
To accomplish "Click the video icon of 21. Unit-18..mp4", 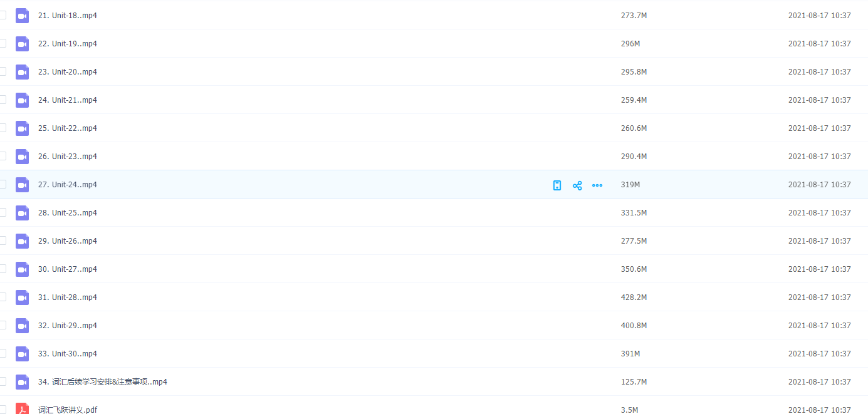I will [x=23, y=16].
